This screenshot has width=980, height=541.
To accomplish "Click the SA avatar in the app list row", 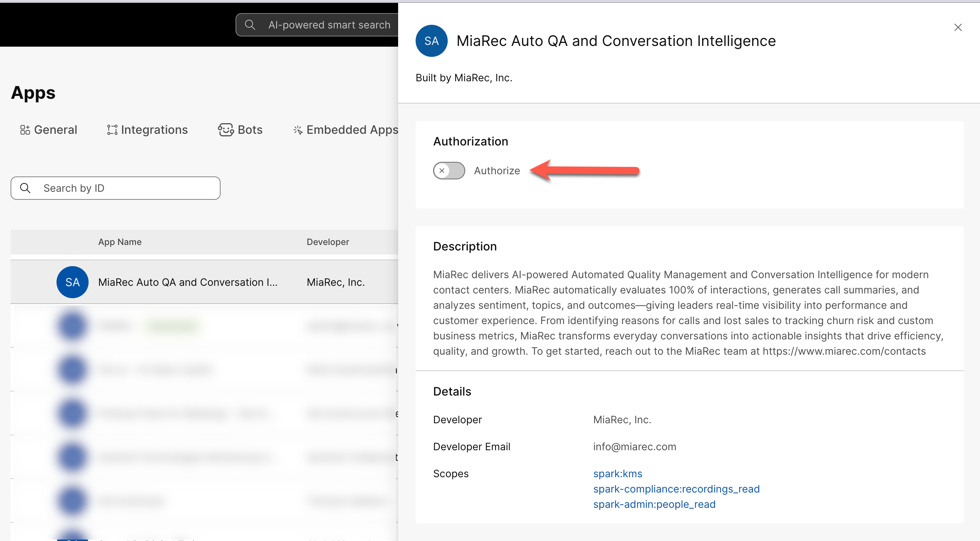I will (x=72, y=282).
